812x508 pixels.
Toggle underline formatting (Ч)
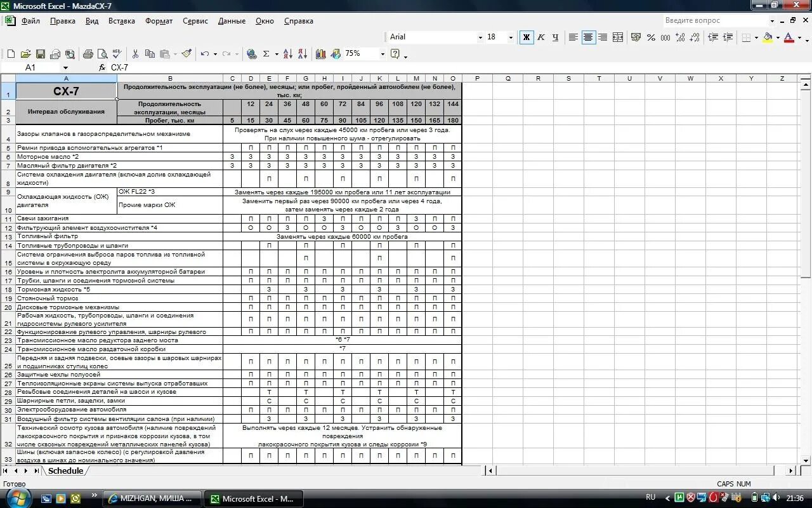click(556, 37)
